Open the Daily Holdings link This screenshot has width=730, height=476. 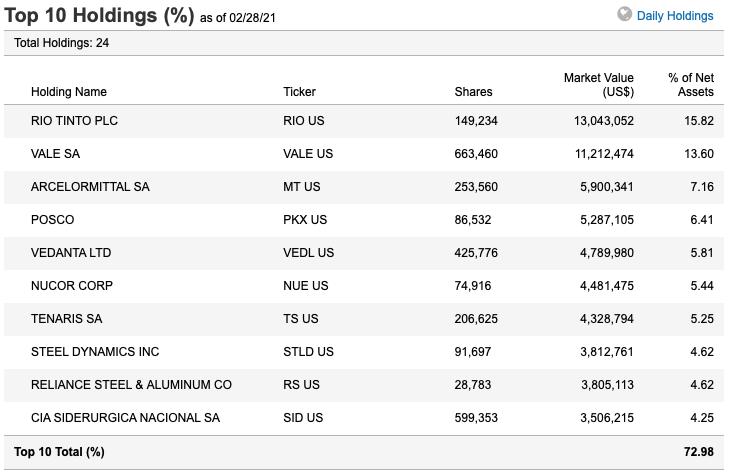[x=675, y=16]
